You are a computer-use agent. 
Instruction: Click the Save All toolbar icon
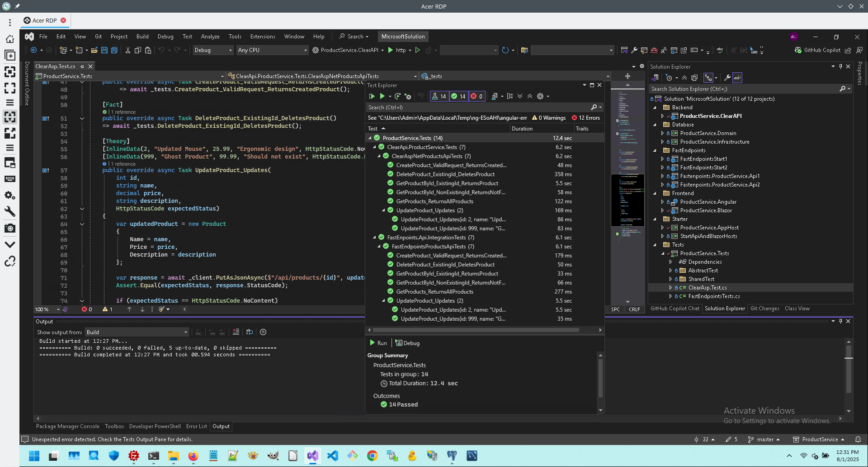coord(114,50)
